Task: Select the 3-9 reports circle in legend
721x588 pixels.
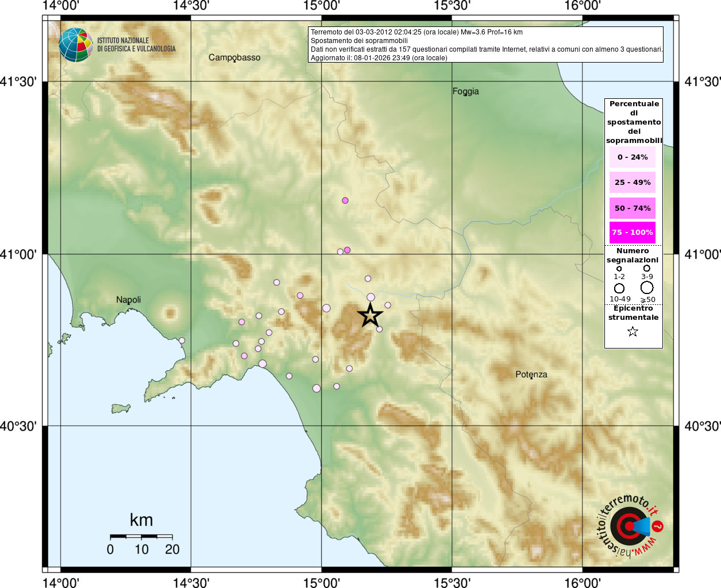Action: [647, 268]
